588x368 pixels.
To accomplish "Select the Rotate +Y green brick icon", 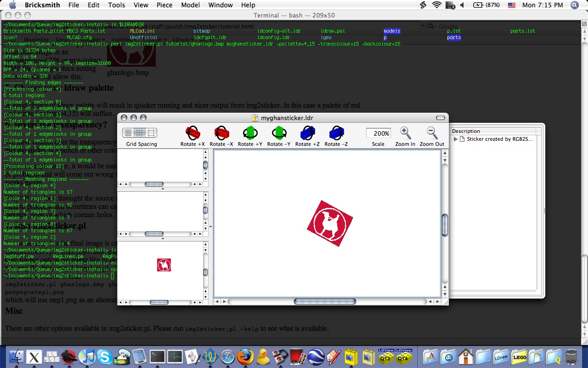I will pos(250,133).
